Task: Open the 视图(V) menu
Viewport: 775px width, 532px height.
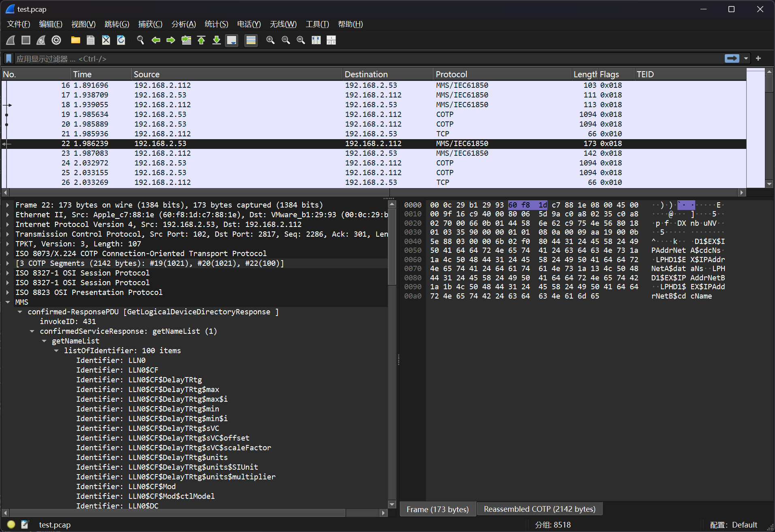Action: [x=83, y=24]
